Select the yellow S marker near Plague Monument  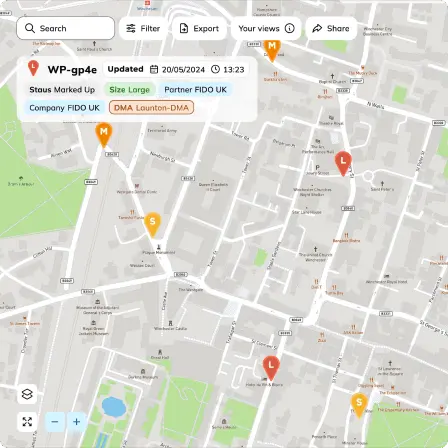click(x=153, y=225)
